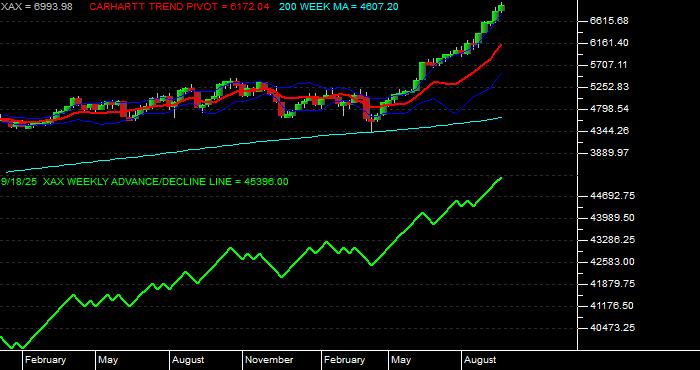The height and width of the screenshot is (370, 700).
Task: Click the 6815.68 price axis value
Action: pos(608,21)
